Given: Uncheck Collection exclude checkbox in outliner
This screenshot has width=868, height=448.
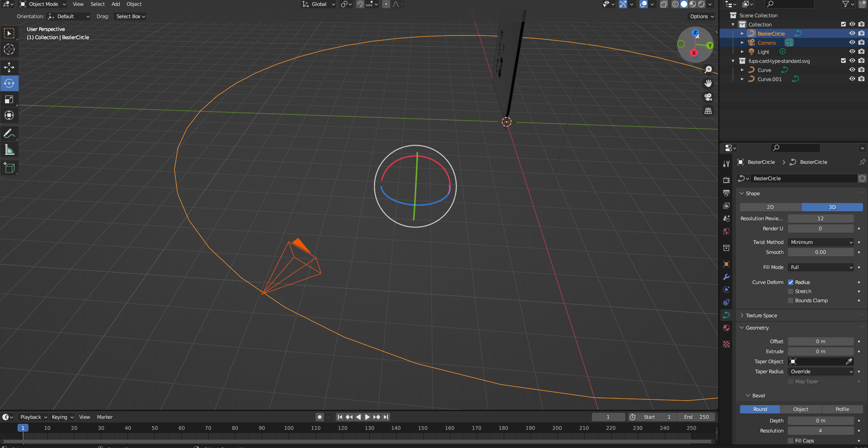Looking at the screenshot, I should [x=843, y=24].
